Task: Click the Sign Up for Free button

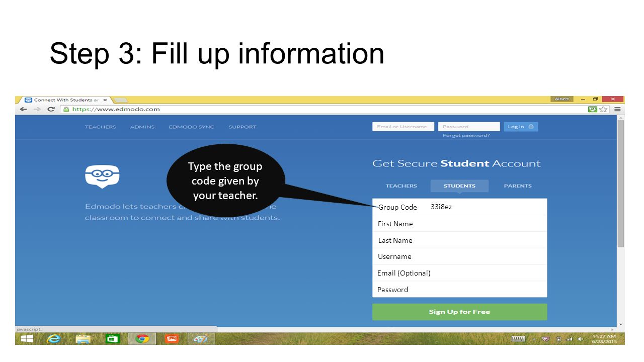Action: click(459, 312)
